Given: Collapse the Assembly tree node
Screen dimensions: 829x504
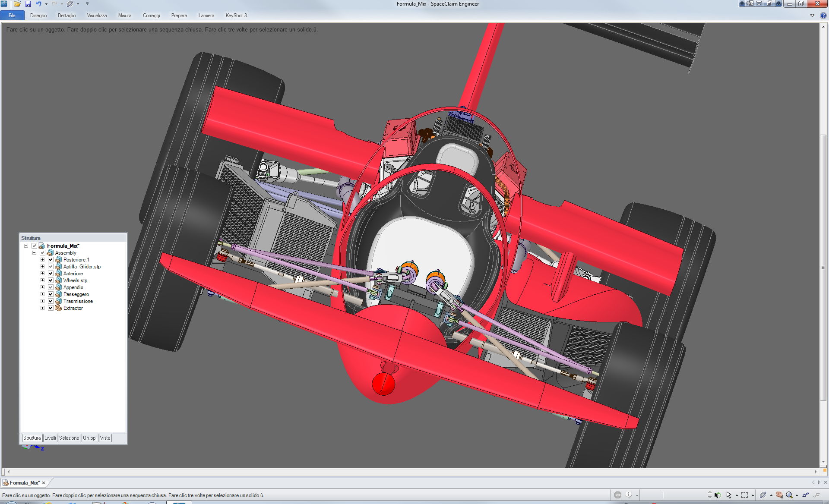Looking at the screenshot, I should 34,253.
